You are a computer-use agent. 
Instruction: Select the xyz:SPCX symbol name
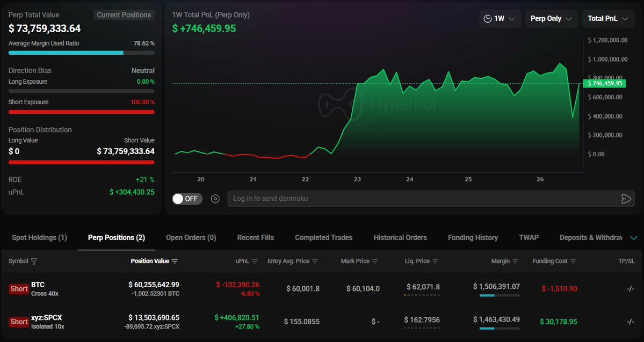tap(46, 318)
